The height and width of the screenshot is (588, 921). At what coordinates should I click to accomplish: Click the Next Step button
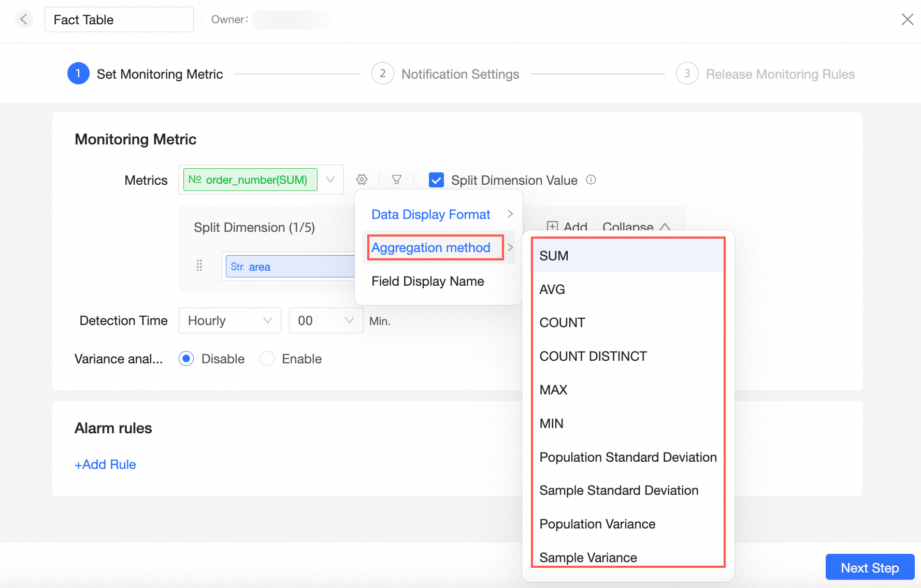pyautogui.click(x=870, y=567)
